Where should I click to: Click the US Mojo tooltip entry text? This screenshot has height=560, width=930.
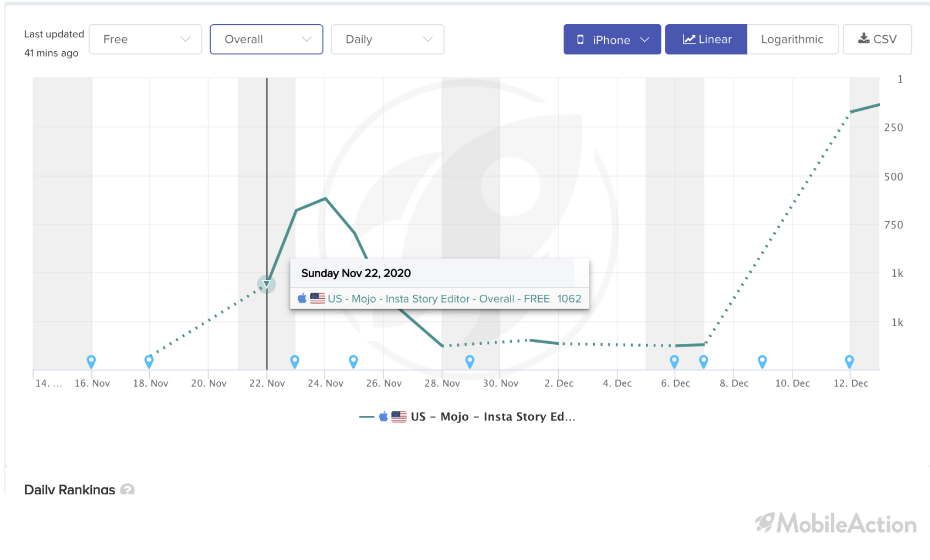439,299
